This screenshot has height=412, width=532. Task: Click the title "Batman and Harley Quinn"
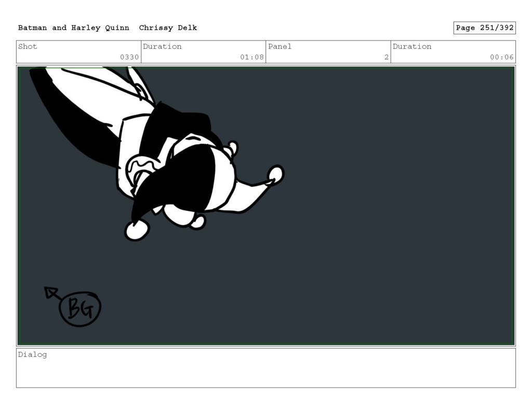tap(74, 28)
